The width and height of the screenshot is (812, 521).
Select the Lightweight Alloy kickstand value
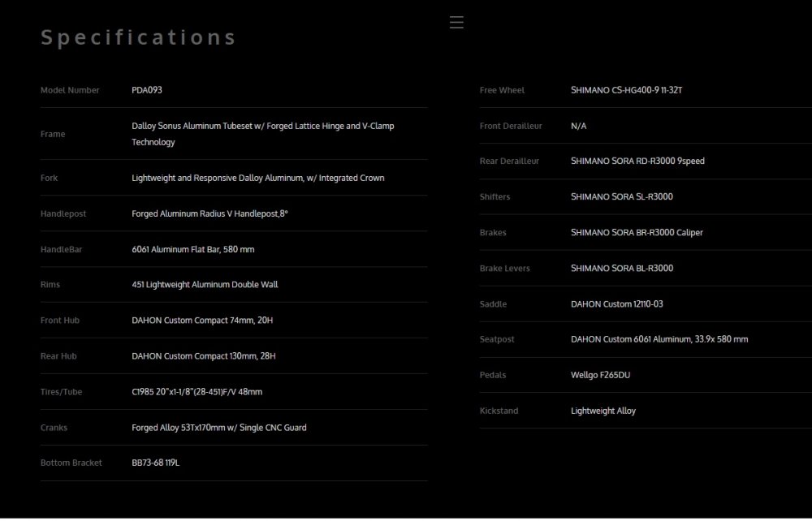pyautogui.click(x=603, y=411)
